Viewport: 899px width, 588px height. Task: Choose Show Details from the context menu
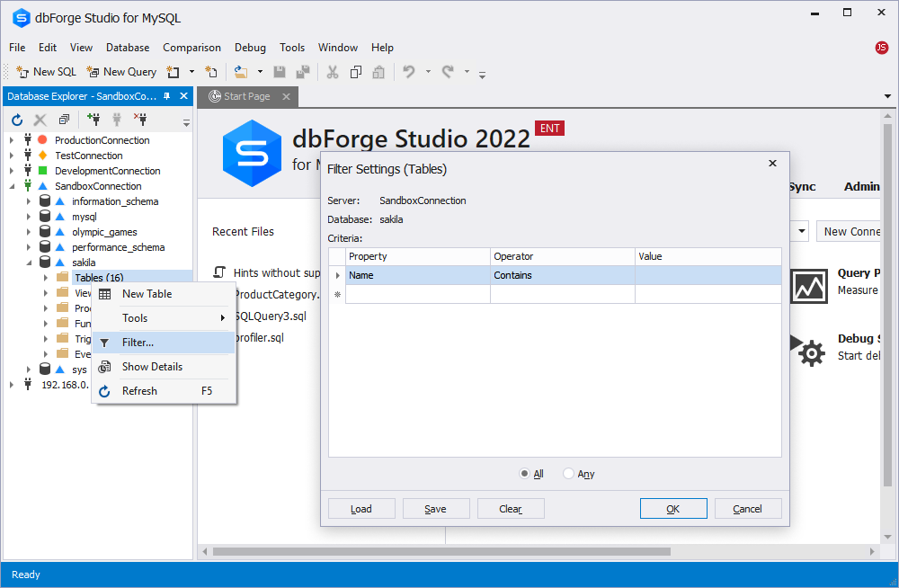152,367
